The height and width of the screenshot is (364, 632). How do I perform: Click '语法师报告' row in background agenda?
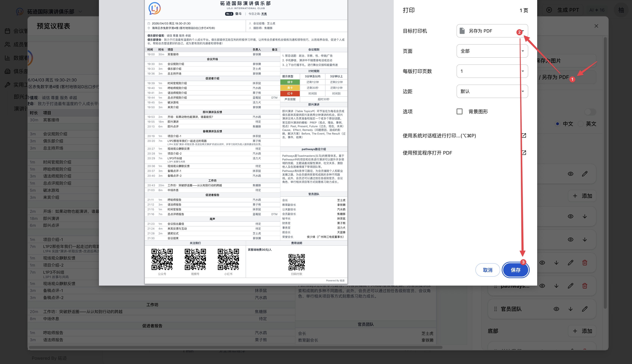[161, 340]
